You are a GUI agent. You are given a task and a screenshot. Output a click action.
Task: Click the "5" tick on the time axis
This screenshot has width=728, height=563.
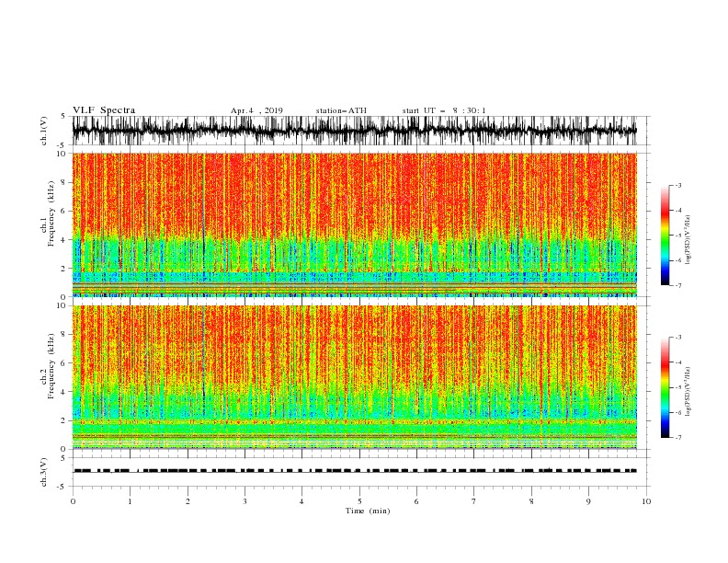(359, 501)
